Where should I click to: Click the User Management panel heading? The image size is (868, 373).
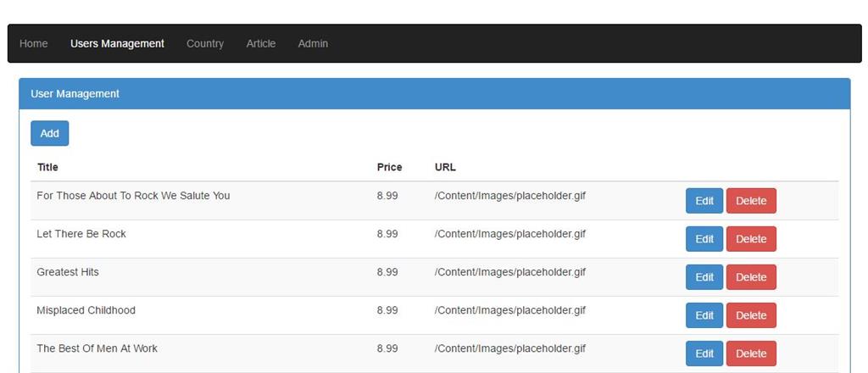tap(75, 94)
